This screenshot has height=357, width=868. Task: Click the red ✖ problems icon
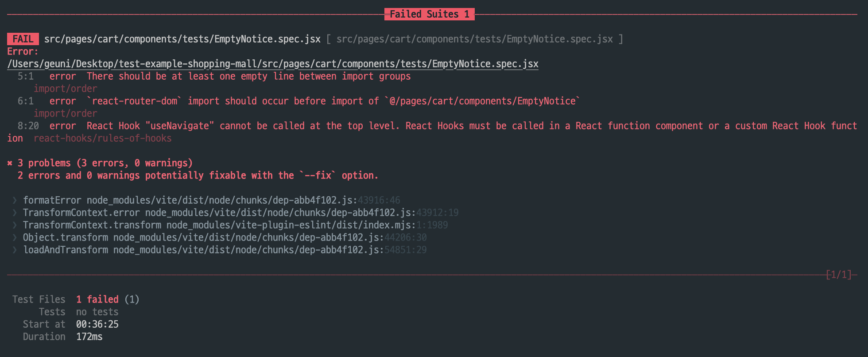(x=10, y=163)
